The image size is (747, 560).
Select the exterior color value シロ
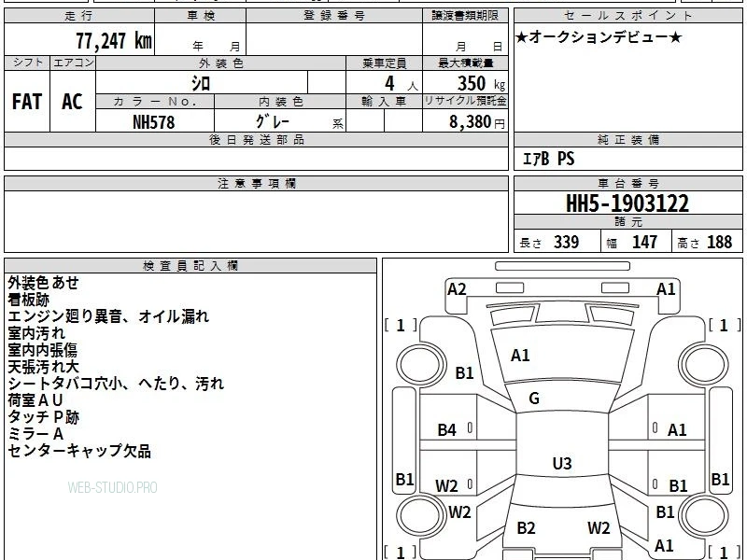pyautogui.click(x=201, y=83)
